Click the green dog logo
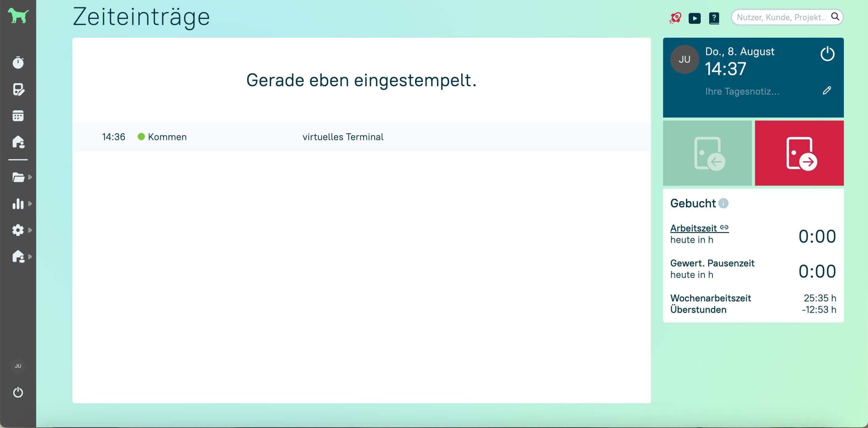This screenshot has width=868, height=428. click(18, 16)
